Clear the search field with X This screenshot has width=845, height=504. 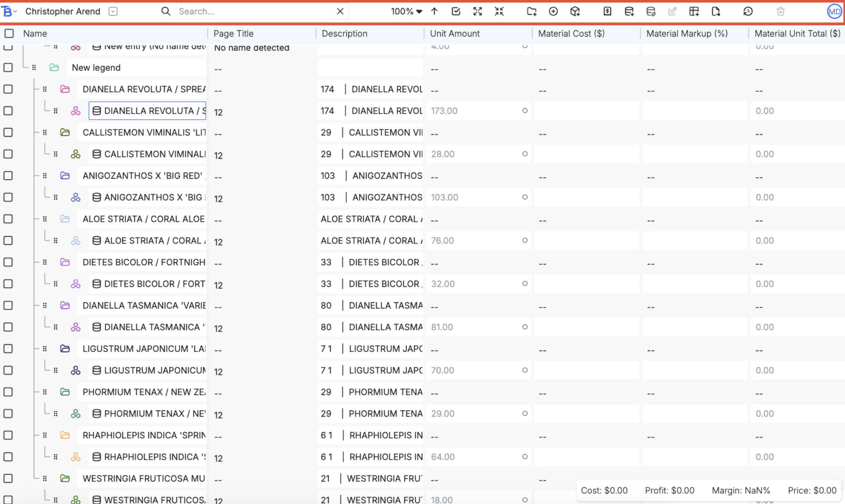tap(340, 11)
